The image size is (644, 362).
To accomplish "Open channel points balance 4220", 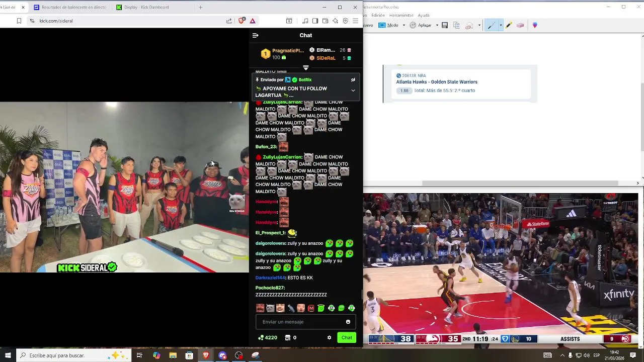I will 268,337.
